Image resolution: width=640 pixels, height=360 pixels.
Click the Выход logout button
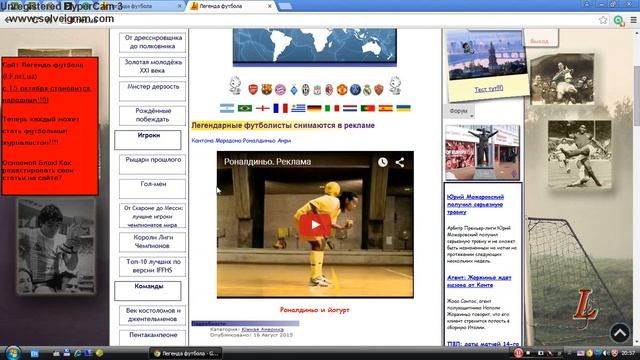(539, 41)
